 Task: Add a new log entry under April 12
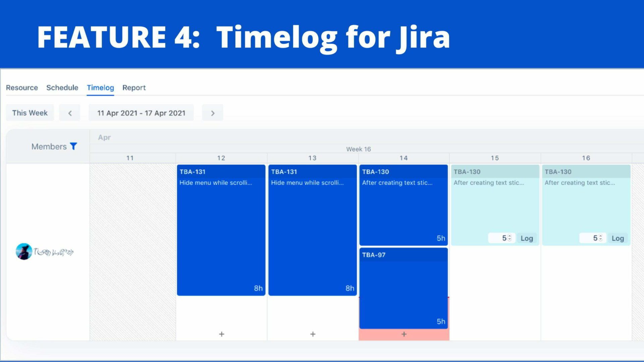pos(221,334)
